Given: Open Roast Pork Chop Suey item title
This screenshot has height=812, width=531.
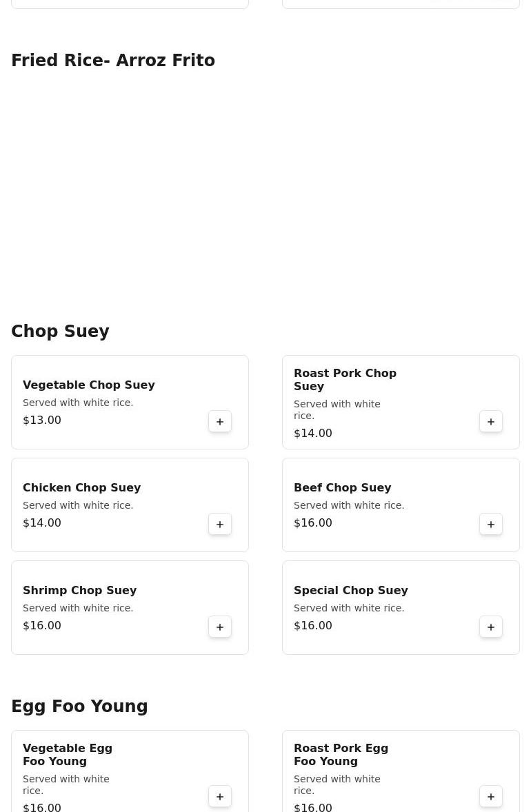Looking at the screenshot, I should click(x=345, y=379).
